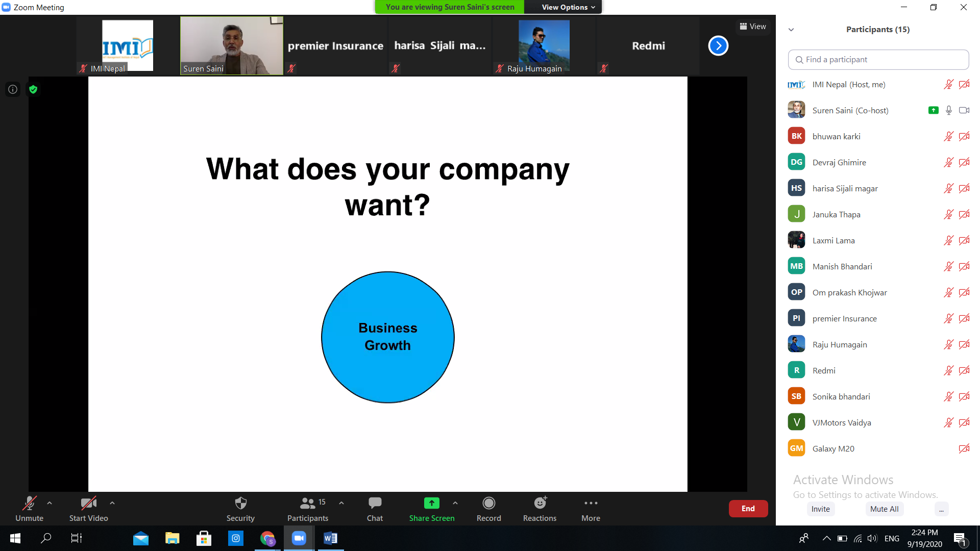The height and width of the screenshot is (551, 980).
Task: Open the View Options dropdown
Action: coord(568,7)
